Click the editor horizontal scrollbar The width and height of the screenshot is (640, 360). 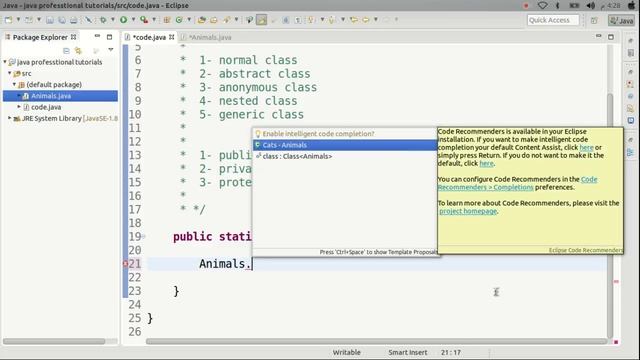coord(376,341)
